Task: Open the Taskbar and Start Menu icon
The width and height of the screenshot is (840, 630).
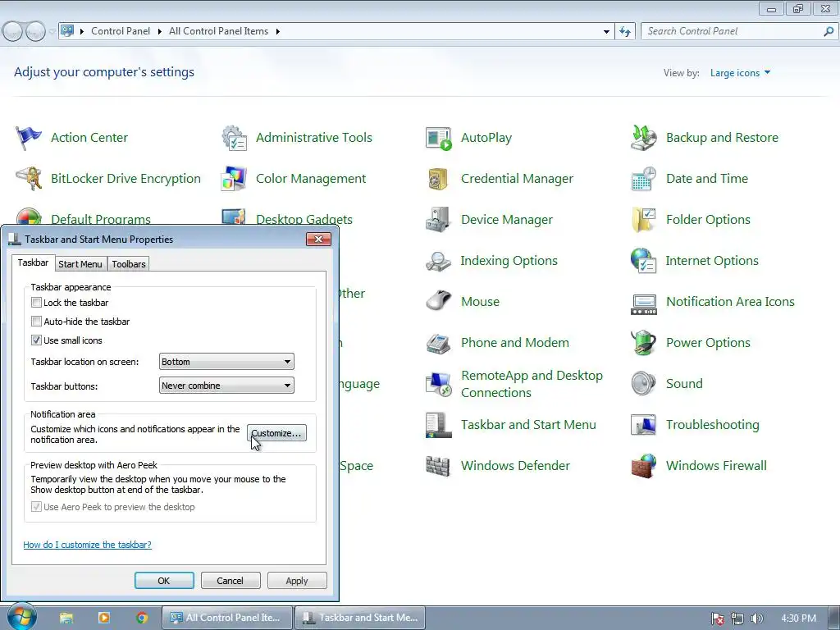Action: [x=438, y=425]
